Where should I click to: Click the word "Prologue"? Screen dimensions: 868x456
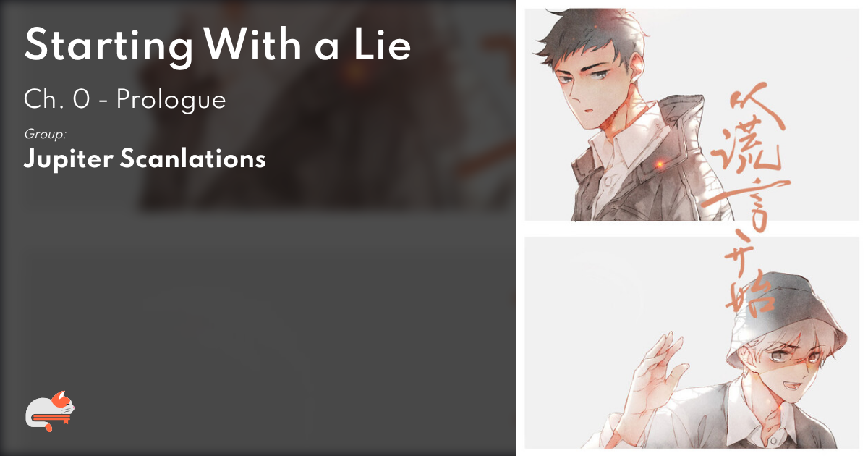tap(171, 100)
